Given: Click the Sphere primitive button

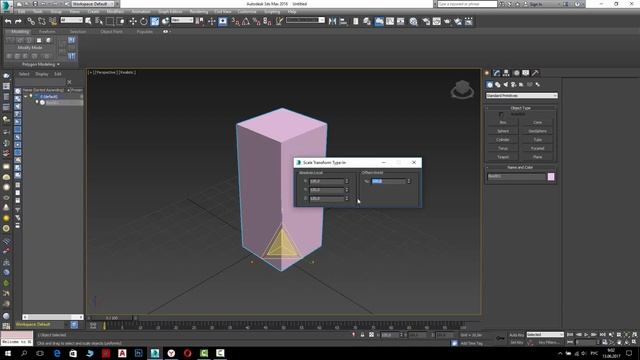Looking at the screenshot, I should 503,131.
